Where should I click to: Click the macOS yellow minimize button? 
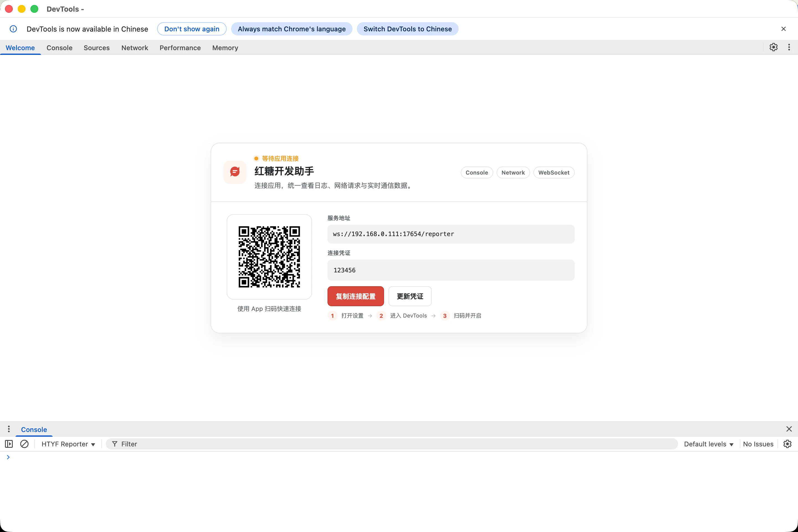[x=22, y=9]
